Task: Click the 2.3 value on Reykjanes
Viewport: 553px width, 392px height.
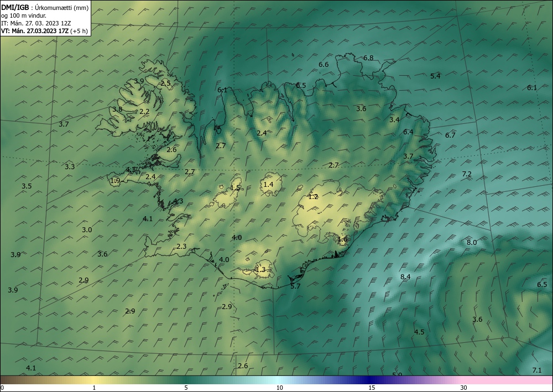Action: coord(181,247)
